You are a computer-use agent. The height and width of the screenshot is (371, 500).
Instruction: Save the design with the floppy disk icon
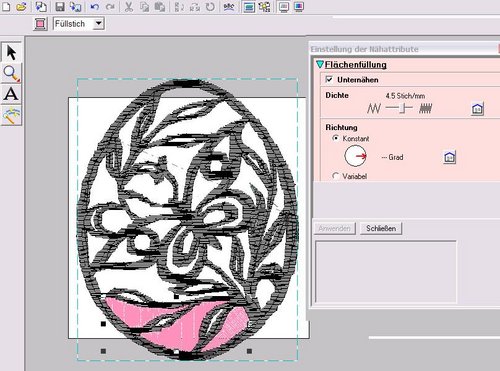click(60, 7)
